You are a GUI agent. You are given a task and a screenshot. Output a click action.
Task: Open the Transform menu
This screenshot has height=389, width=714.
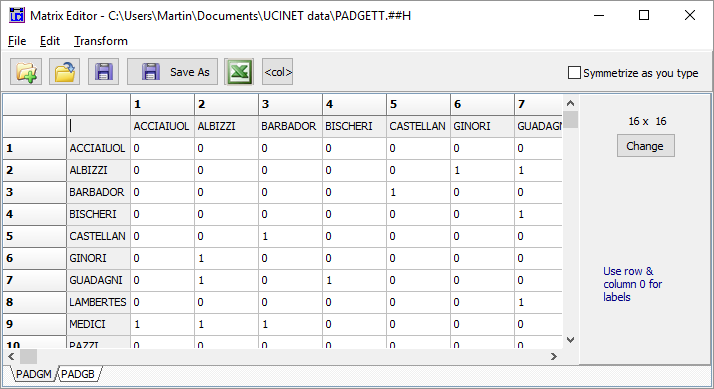point(101,41)
